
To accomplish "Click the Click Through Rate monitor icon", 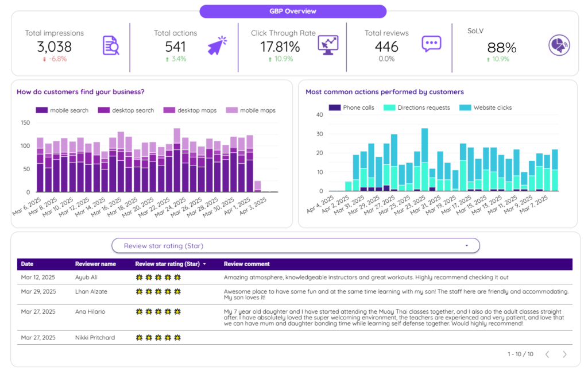I will pyautogui.click(x=328, y=45).
